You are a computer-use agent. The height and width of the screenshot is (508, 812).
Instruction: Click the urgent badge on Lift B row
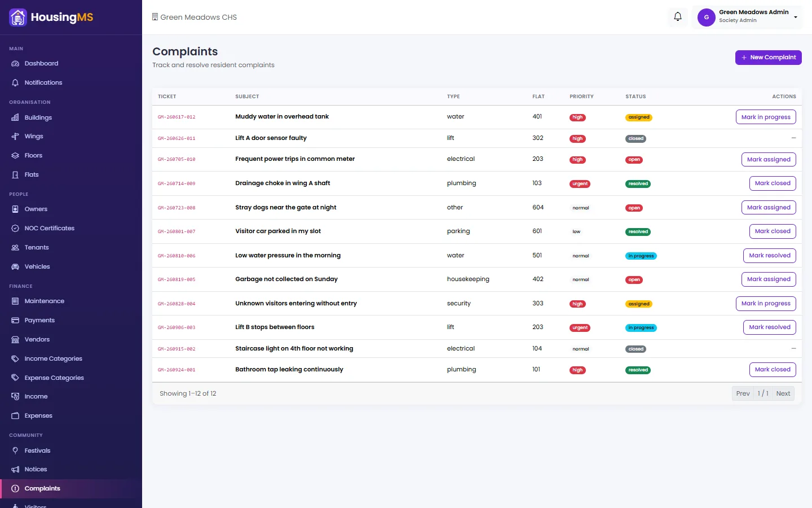click(x=580, y=328)
